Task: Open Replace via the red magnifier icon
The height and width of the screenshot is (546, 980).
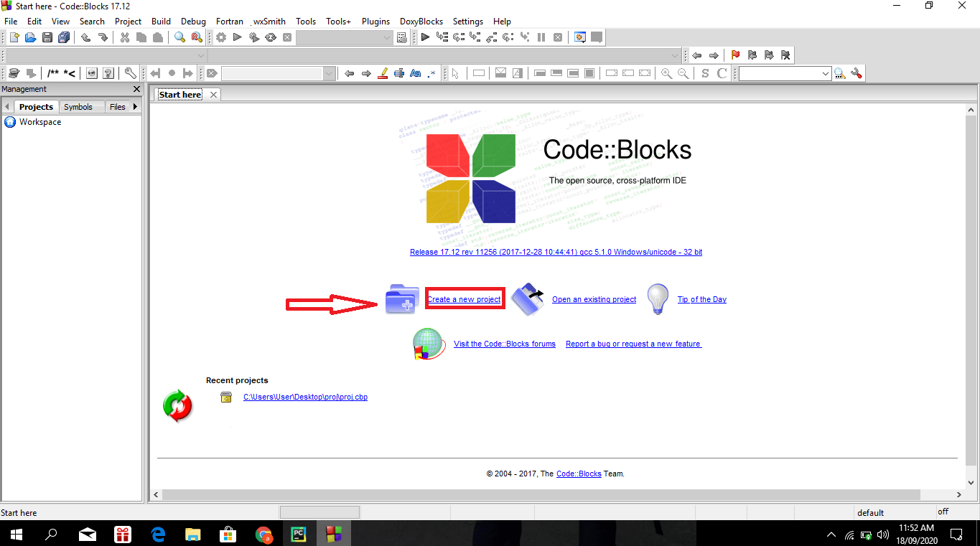Action: point(195,37)
